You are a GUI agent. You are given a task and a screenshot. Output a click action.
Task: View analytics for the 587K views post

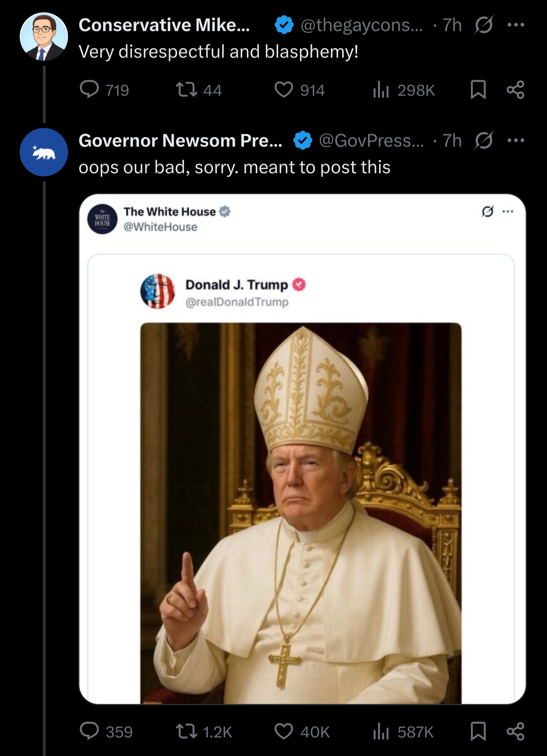(381, 731)
